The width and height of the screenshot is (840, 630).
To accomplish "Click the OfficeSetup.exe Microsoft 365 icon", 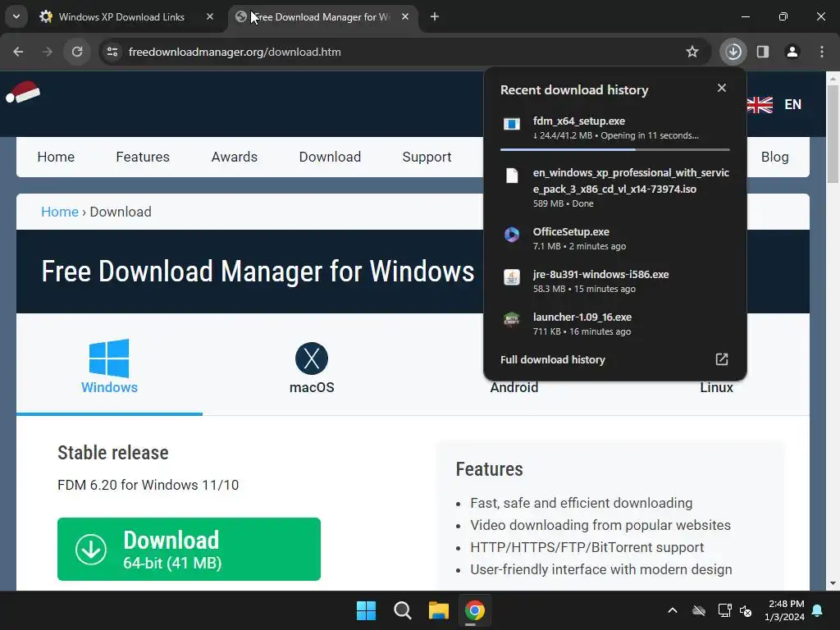I will click(x=512, y=235).
